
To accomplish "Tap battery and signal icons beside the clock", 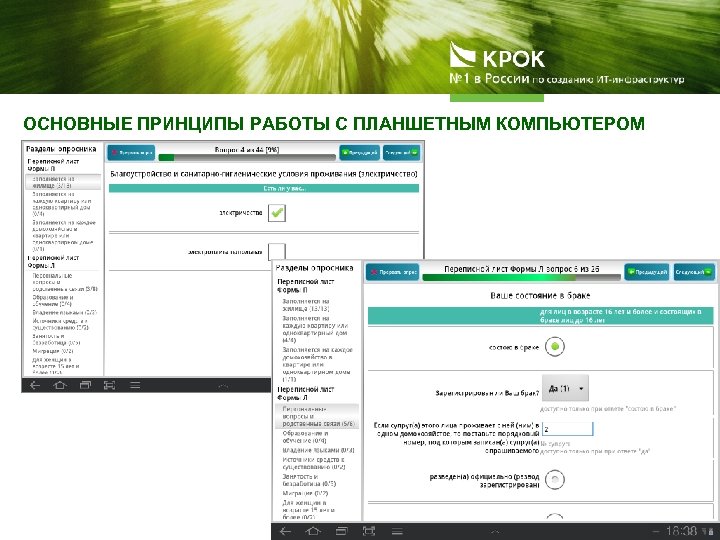I will click(708, 532).
